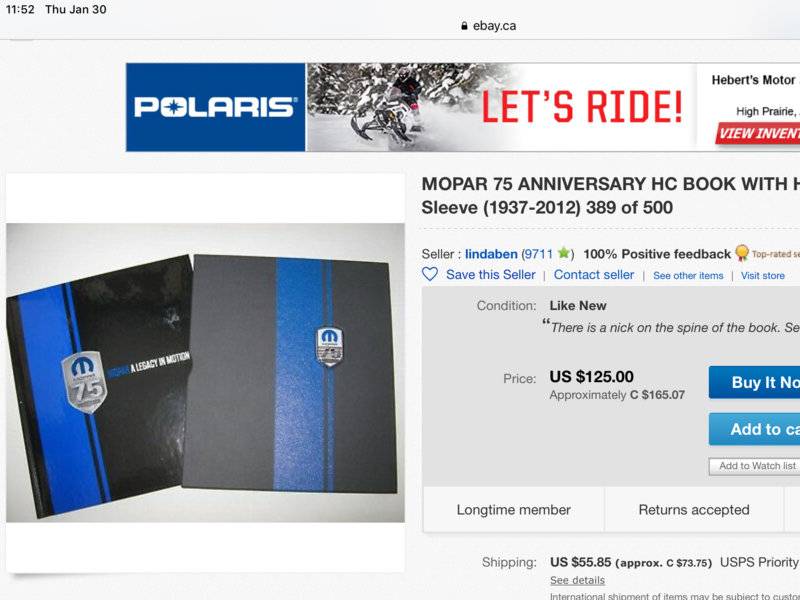This screenshot has height=600, width=800.
Task: Select the Returns accepted tab
Action: tap(693, 510)
